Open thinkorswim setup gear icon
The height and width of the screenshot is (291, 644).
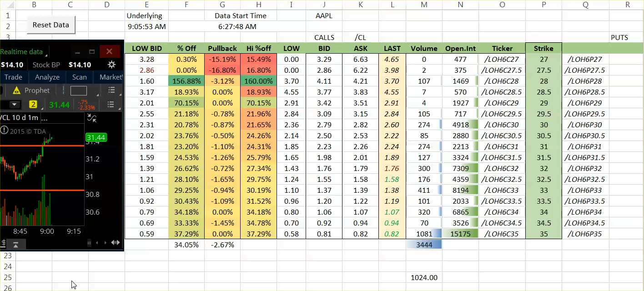tap(111, 65)
